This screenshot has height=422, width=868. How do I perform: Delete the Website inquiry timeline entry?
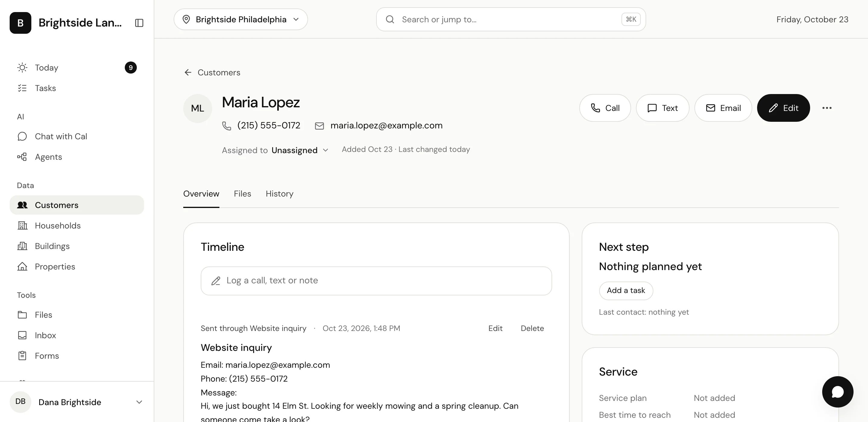coord(532,328)
